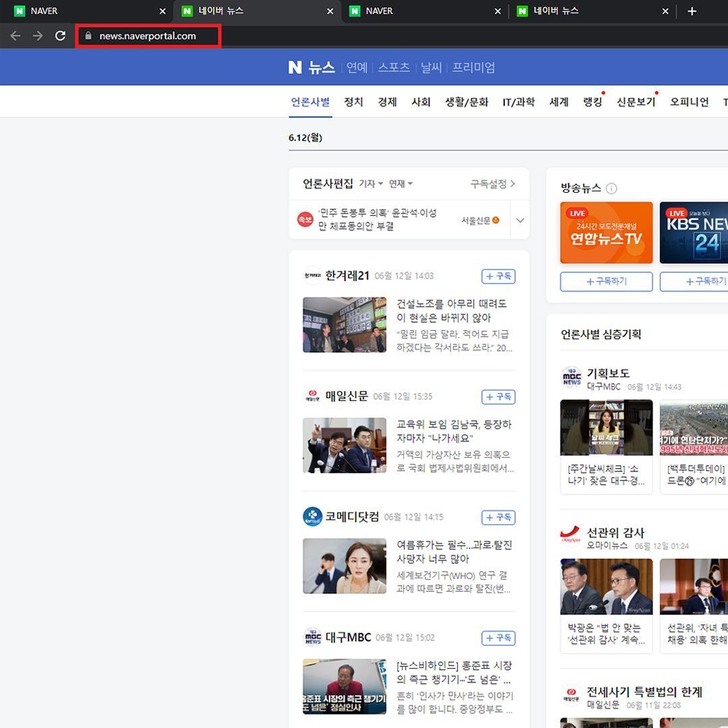Open headline 교육위 보임 김남국
Screen dimensions: 728x728
click(454, 431)
